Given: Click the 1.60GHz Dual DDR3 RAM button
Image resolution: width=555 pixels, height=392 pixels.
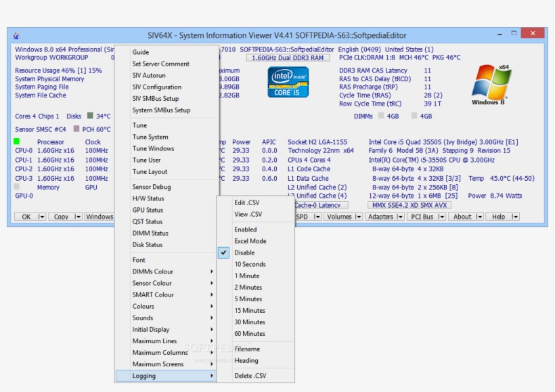Looking at the screenshot, I should pos(288,58).
